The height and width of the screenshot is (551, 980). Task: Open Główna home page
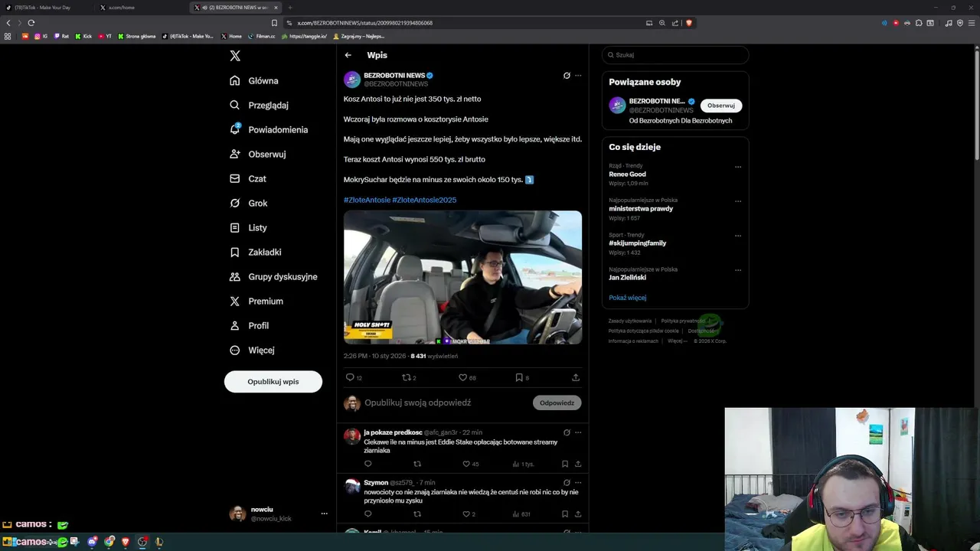254,80
